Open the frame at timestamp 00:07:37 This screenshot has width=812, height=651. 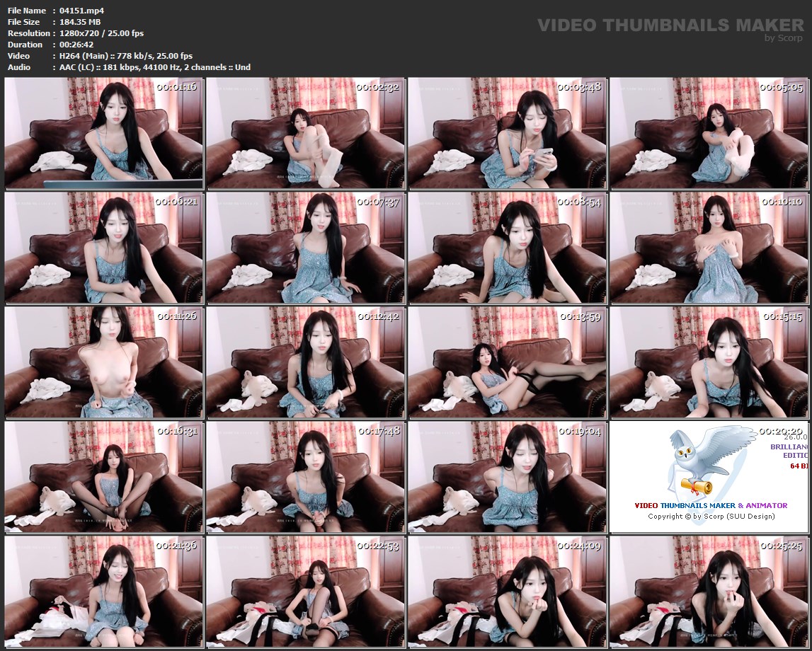306,248
